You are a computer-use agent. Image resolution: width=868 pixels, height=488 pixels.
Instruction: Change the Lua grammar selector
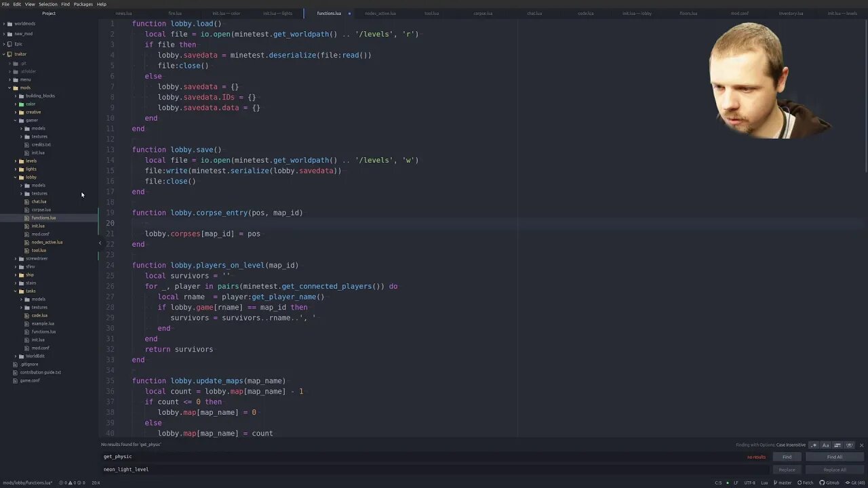click(x=764, y=483)
